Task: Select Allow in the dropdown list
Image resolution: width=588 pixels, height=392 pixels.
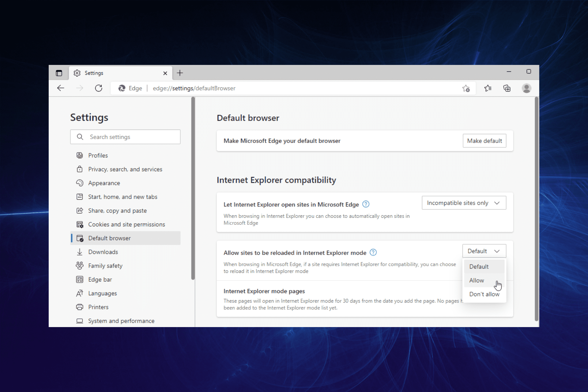Action: (477, 281)
